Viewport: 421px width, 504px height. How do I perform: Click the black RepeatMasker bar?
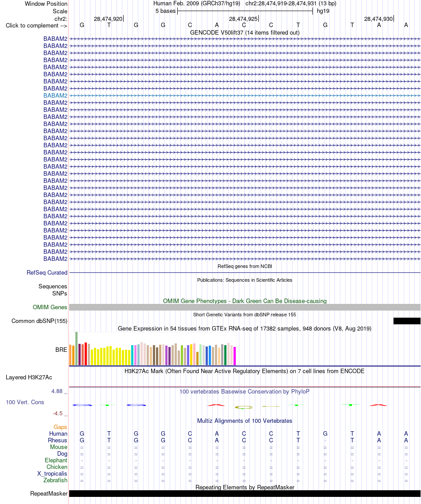coord(245,494)
